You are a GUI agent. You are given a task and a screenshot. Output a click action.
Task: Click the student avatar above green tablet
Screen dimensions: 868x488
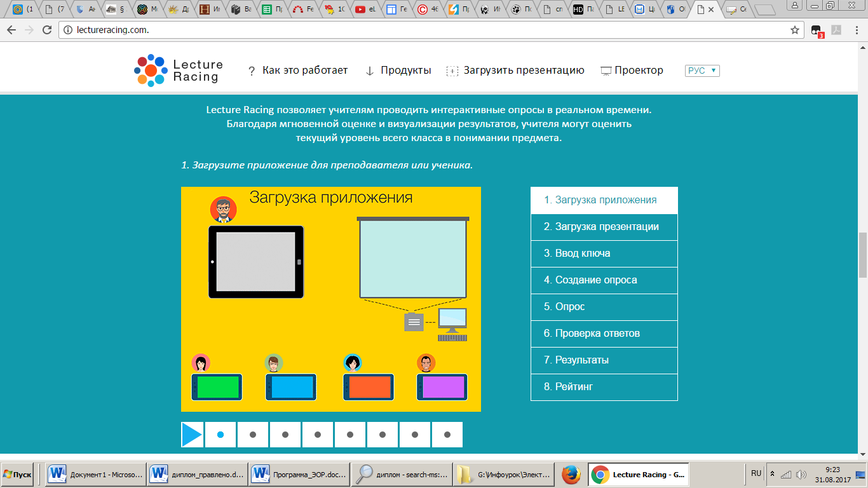(201, 363)
